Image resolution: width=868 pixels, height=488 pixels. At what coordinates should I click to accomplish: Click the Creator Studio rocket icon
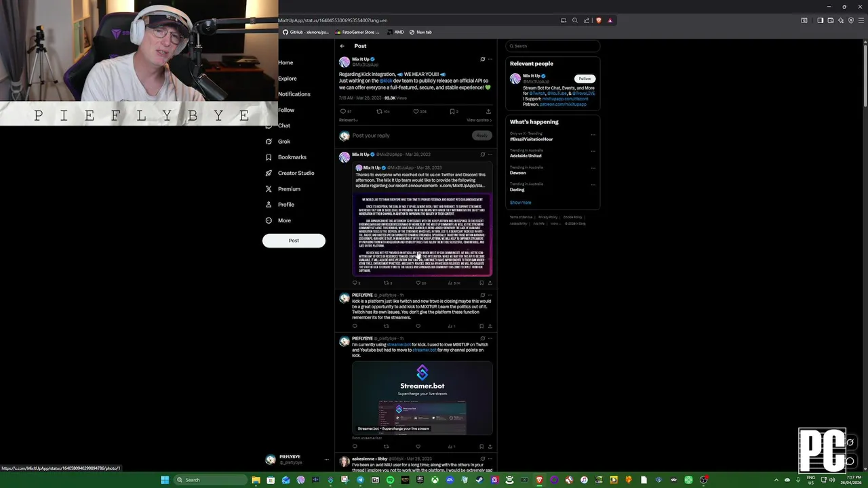point(269,173)
